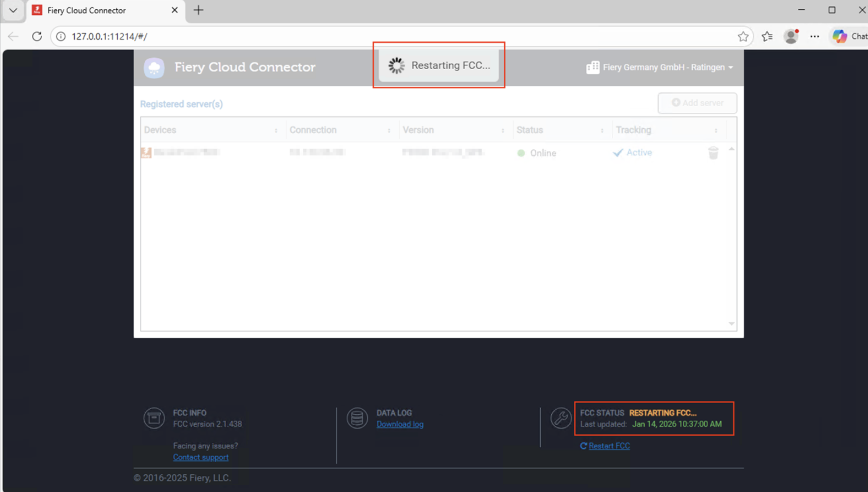This screenshot has width=868, height=492.
Task: Open a new browser tab
Action: tap(198, 10)
